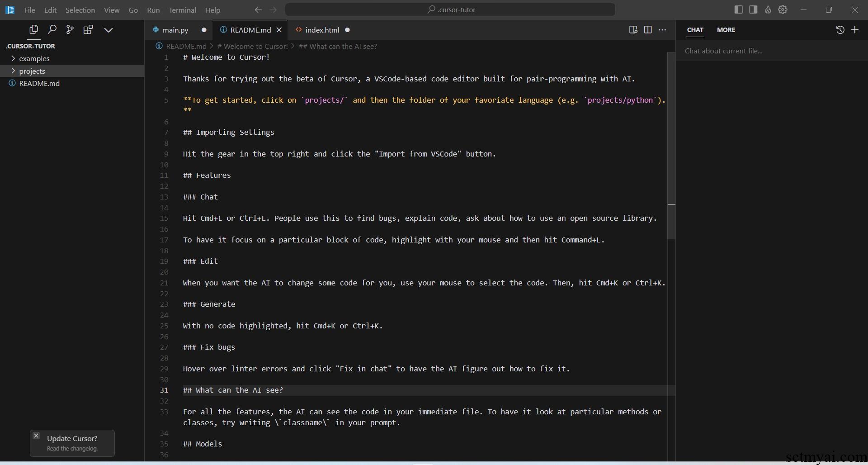The image size is (868, 465).
Task: Click the 'Update Cursor?' prompt text
Action: [x=72, y=438]
